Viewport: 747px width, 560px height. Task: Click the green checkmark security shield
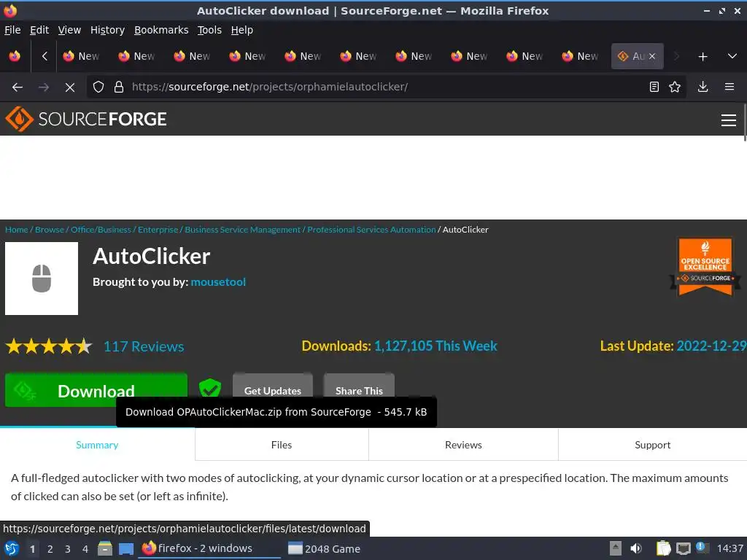pos(209,388)
